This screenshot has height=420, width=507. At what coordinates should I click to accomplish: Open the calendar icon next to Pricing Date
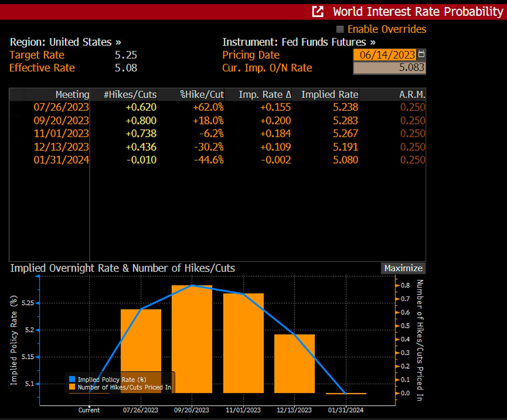click(421, 54)
